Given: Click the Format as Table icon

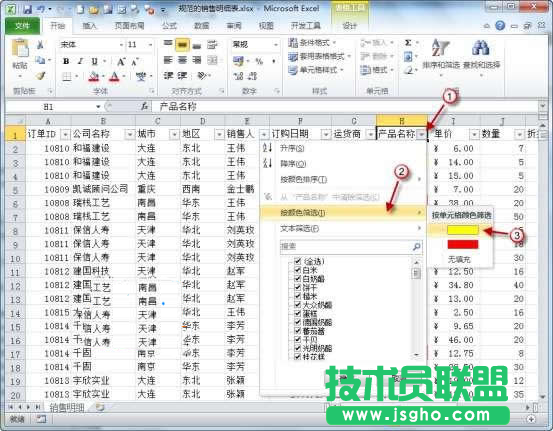Looking at the screenshot, I should coord(293,56).
